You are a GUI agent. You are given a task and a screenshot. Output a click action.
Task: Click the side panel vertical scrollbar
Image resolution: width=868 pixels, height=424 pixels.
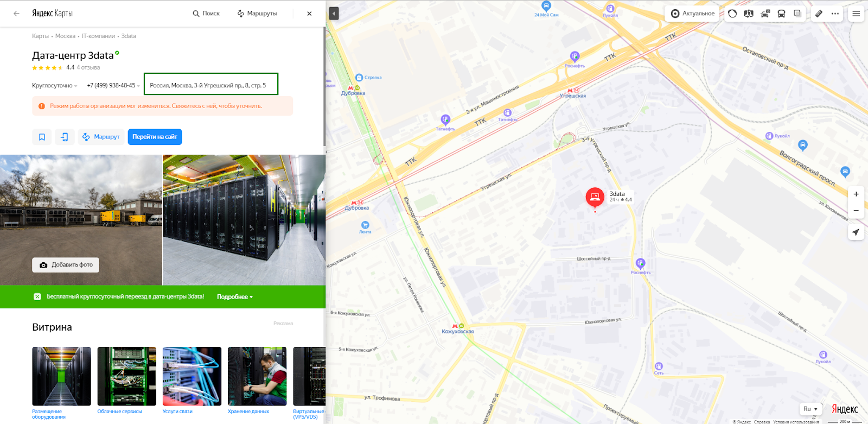(x=324, y=86)
